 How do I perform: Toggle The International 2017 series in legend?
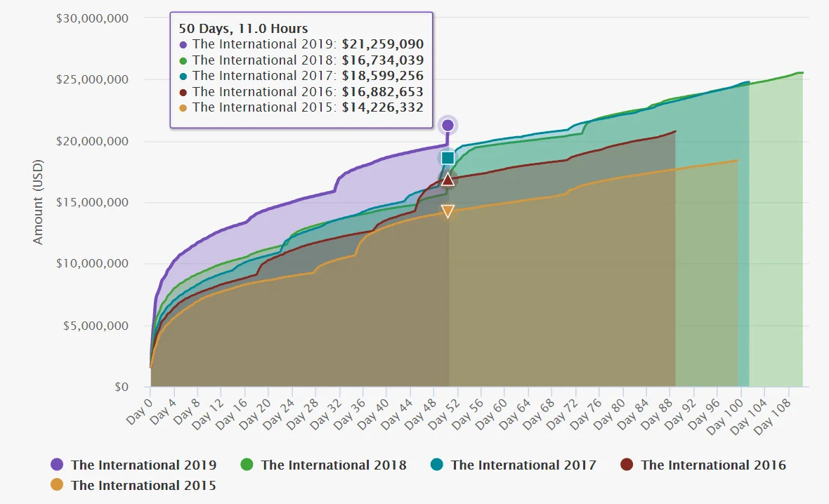pos(514,465)
